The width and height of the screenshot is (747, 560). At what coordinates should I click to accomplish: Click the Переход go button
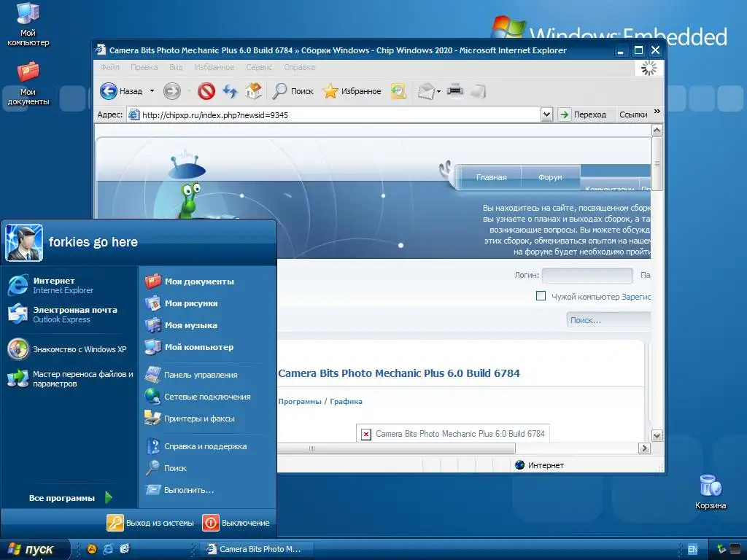tap(582, 114)
